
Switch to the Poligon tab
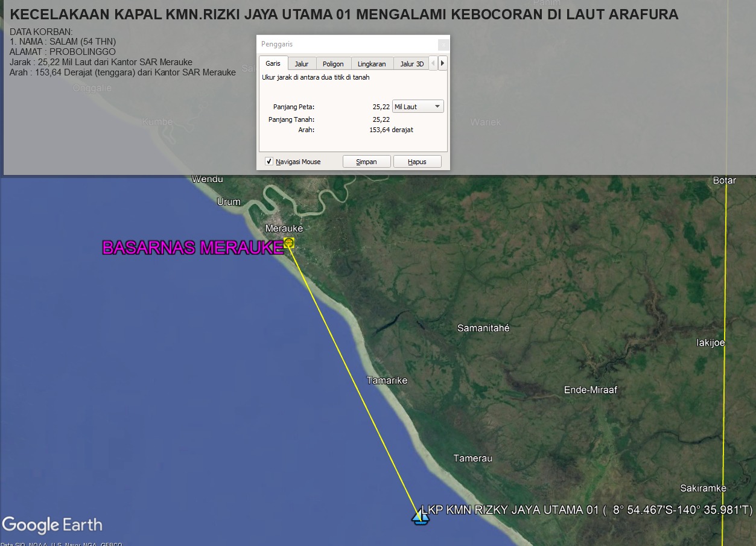pos(333,64)
